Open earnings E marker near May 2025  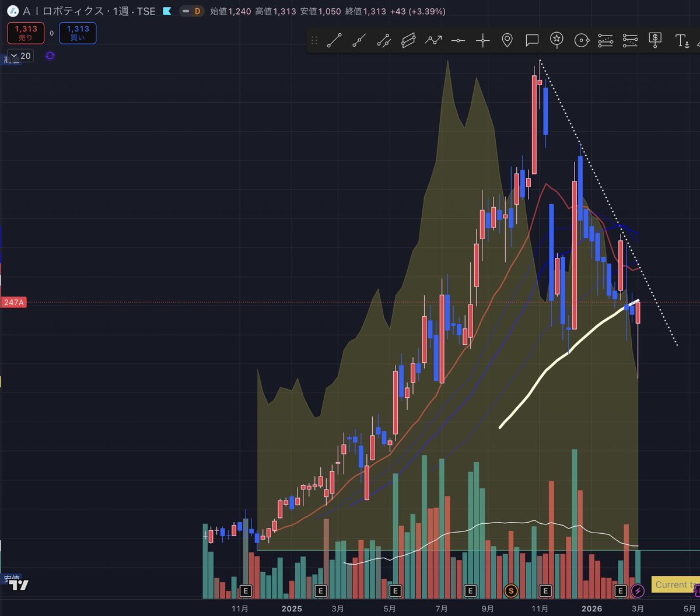(395, 591)
